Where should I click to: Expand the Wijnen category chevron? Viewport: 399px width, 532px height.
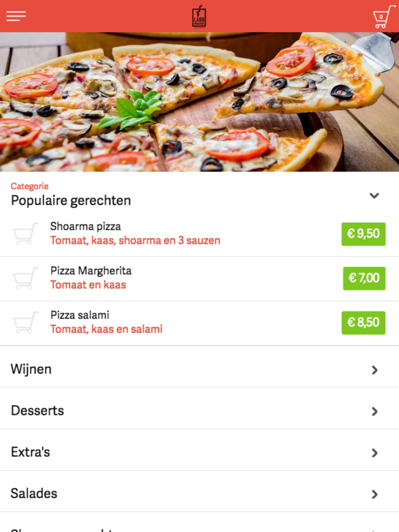click(374, 370)
